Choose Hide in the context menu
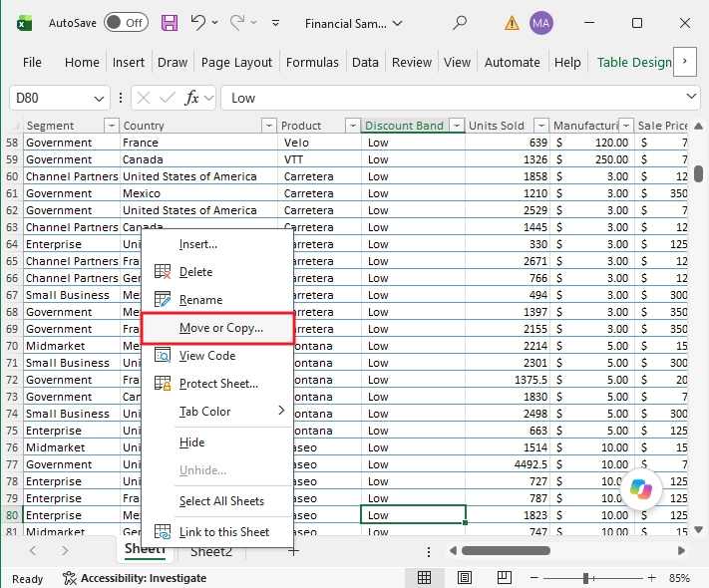Screen dimensions: 709x588 tap(218, 442)
